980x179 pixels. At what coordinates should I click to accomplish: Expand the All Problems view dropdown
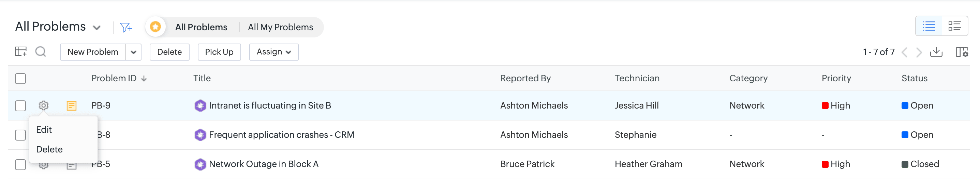coord(96,27)
